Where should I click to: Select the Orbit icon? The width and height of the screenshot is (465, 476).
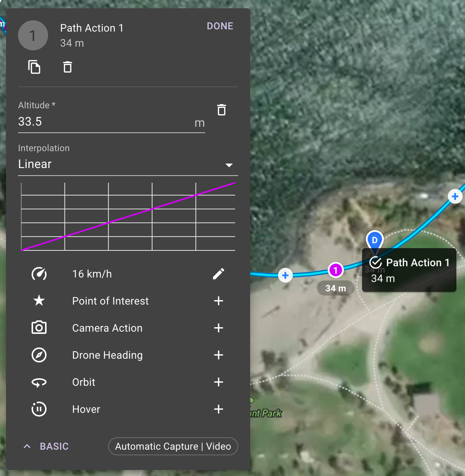click(39, 382)
